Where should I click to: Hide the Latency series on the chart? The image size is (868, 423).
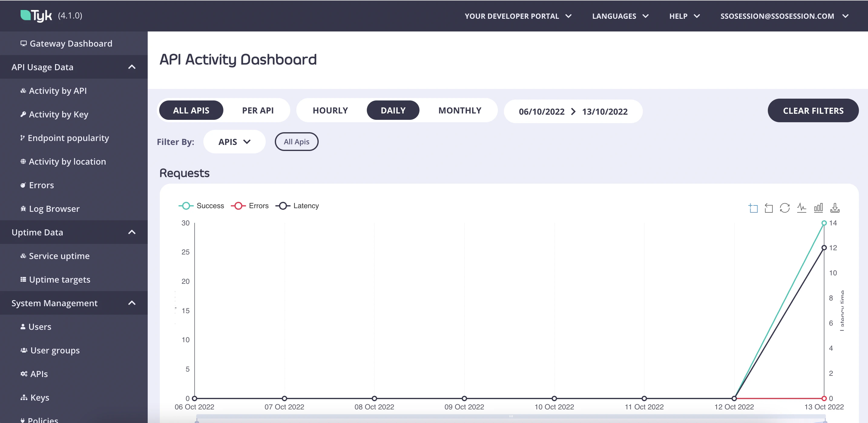coord(298,205)
